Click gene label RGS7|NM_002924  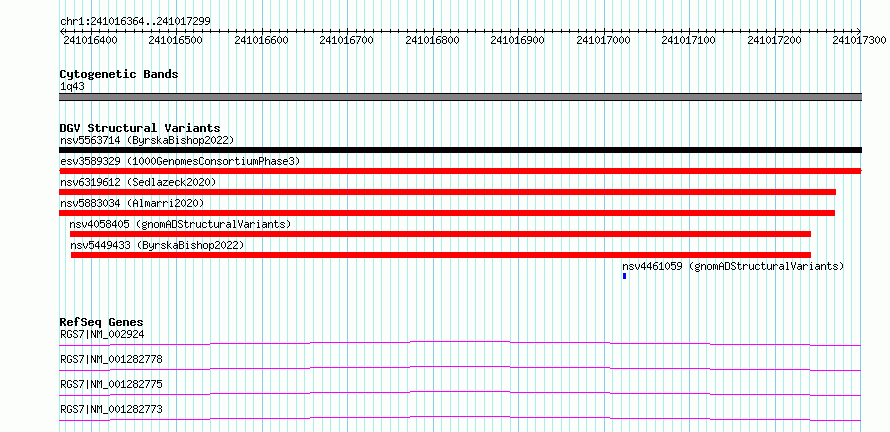tap(102, 334)
